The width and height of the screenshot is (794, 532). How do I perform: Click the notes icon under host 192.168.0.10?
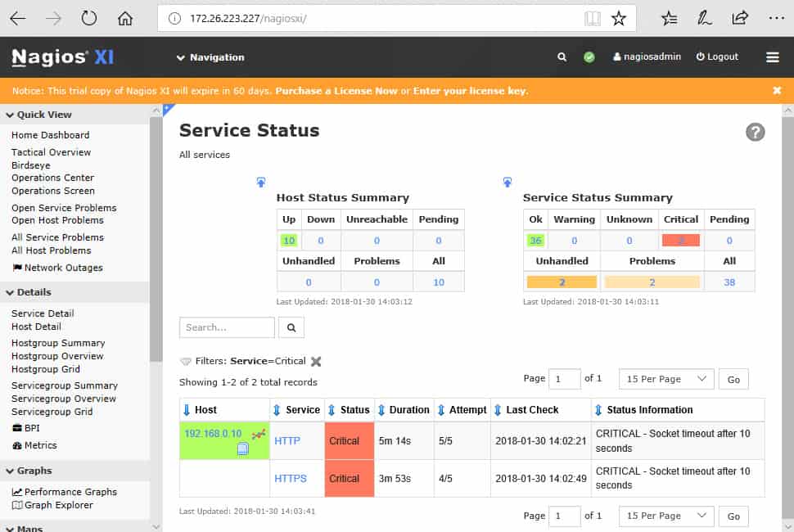pyautogui.click(x=243, y=449)
